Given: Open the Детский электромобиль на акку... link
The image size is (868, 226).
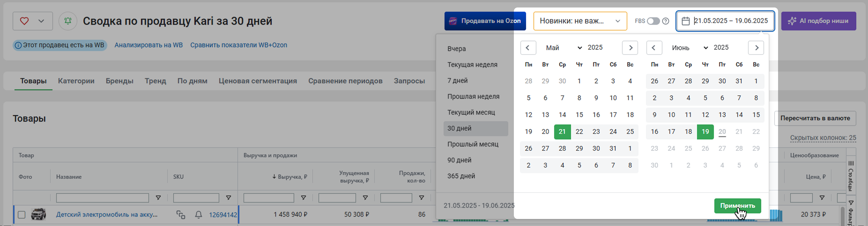Looking at the screenshot, I should coord(107,215).
